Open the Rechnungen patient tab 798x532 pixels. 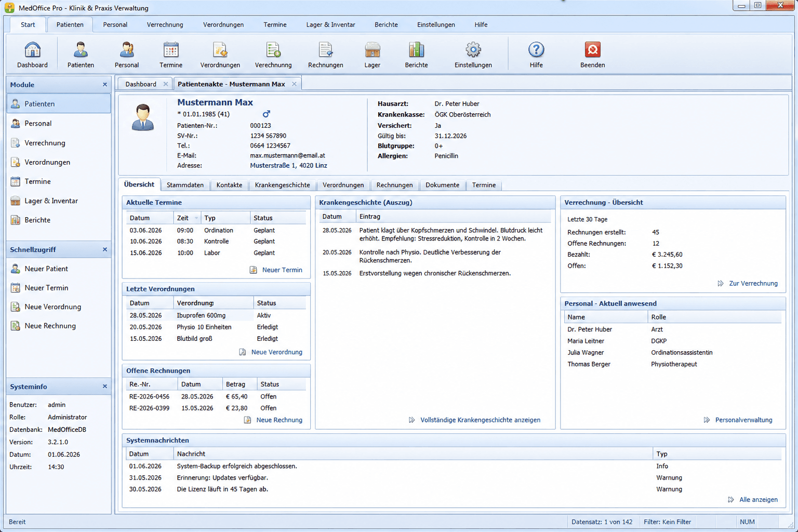click(394, 185)
